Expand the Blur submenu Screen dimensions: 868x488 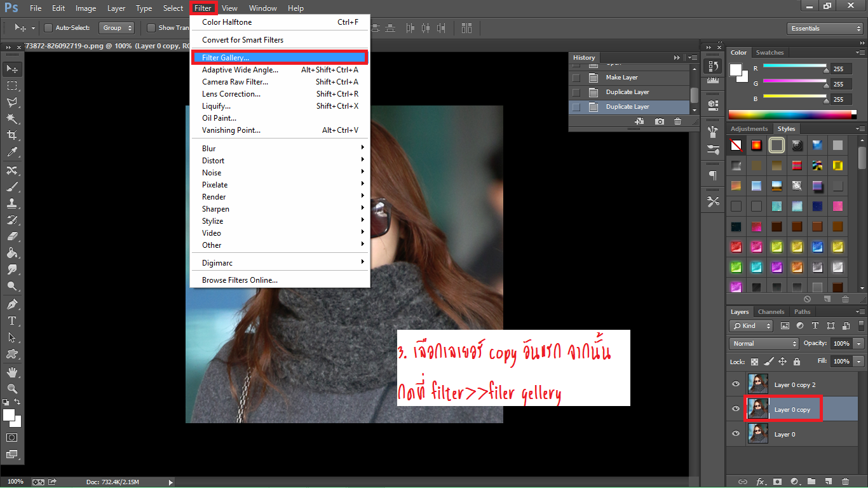click(x=280, y=149)
